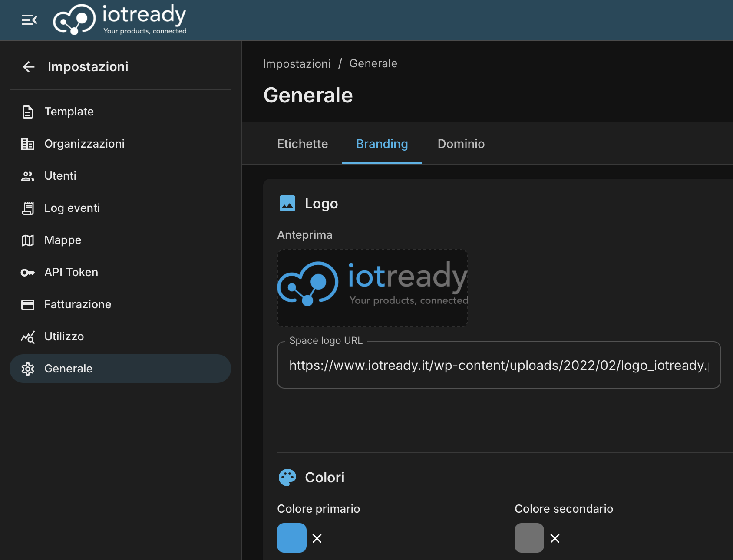
Task: Click the Colori palette icon
Action: (287, 478)
